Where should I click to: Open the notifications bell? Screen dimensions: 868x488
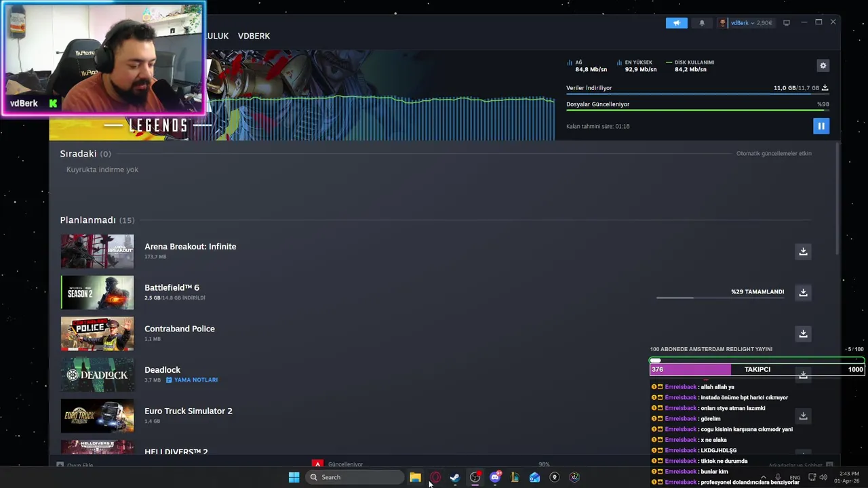[x=702, y=23]
